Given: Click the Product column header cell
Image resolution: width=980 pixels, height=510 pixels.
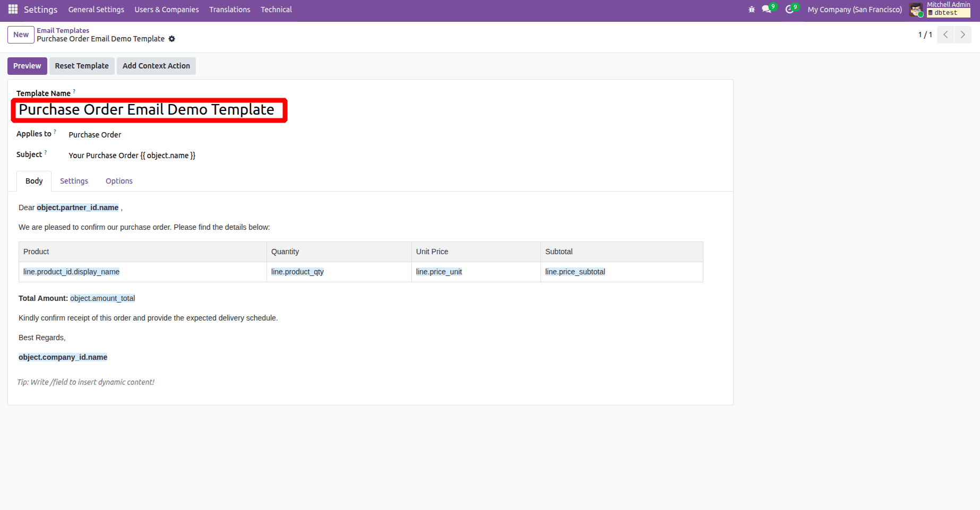Looking at the screenshot, I should coord(143,252).
